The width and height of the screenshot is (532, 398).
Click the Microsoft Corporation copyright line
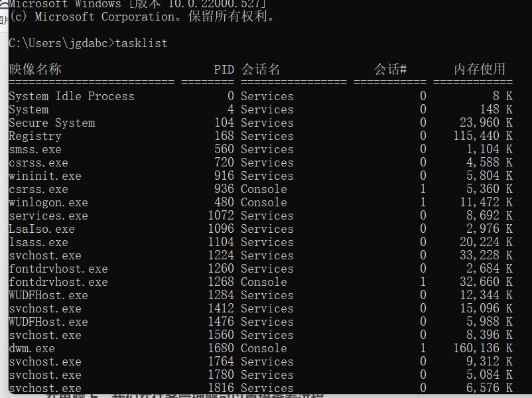click(x=143, y=17)
